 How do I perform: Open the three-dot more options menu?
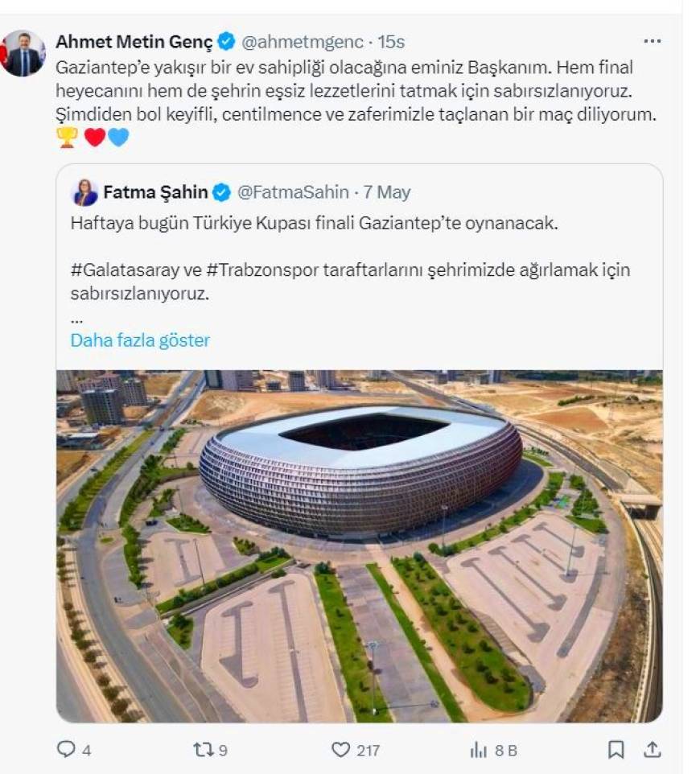tap(652, 41)
